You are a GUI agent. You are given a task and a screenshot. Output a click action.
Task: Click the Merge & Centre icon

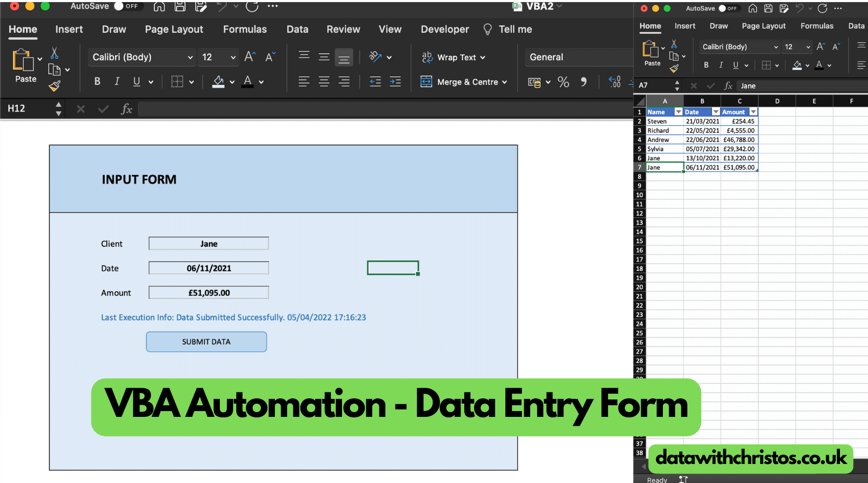point(427,82)
